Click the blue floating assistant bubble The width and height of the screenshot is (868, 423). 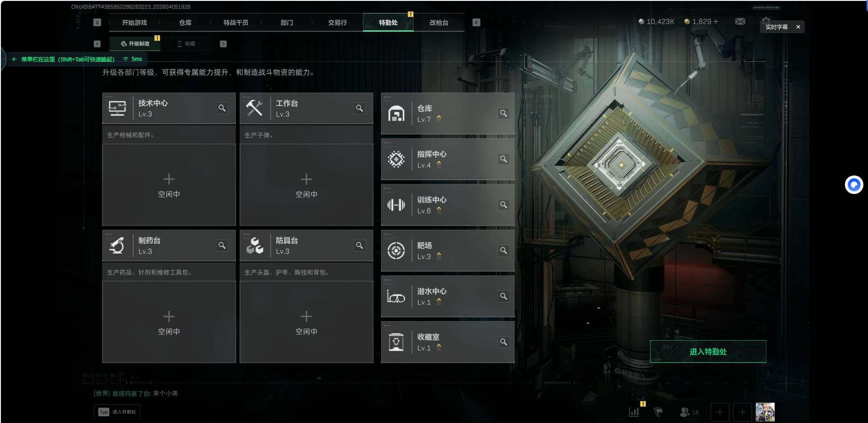[x=854, y=185]
